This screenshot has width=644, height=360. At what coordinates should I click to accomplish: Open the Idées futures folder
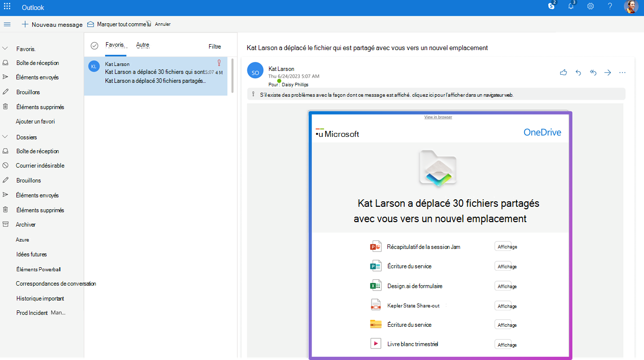32,254
